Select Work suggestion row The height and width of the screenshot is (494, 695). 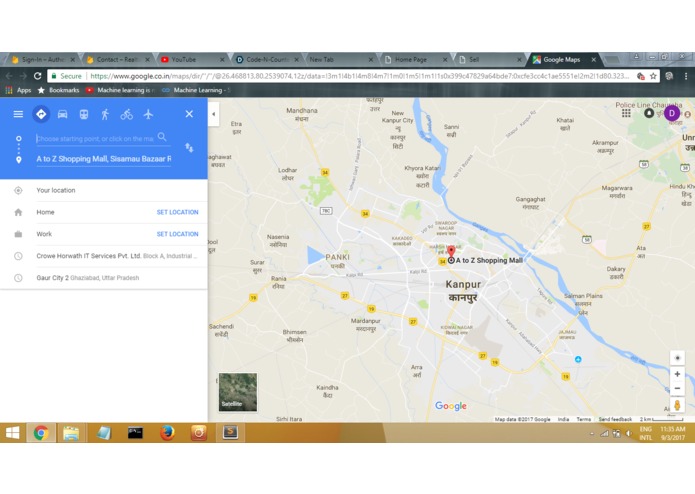tap(104, 234)
